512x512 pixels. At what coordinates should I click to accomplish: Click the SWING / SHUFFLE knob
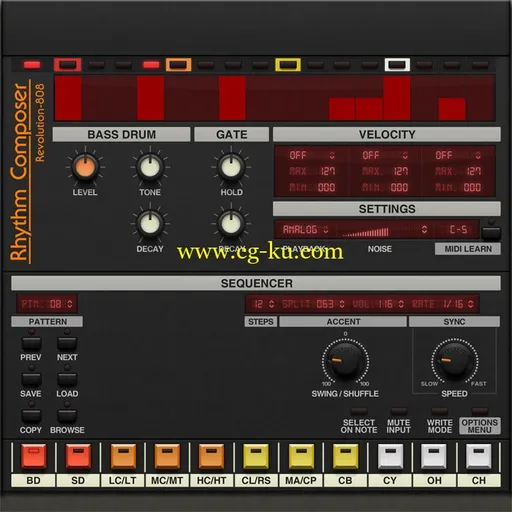(345, 362)
